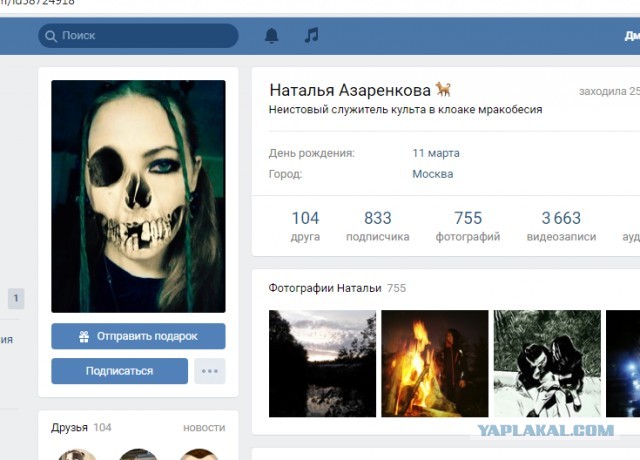Switch friends block to новости
This screenshot has width=640, height=460.
point(204,428)
